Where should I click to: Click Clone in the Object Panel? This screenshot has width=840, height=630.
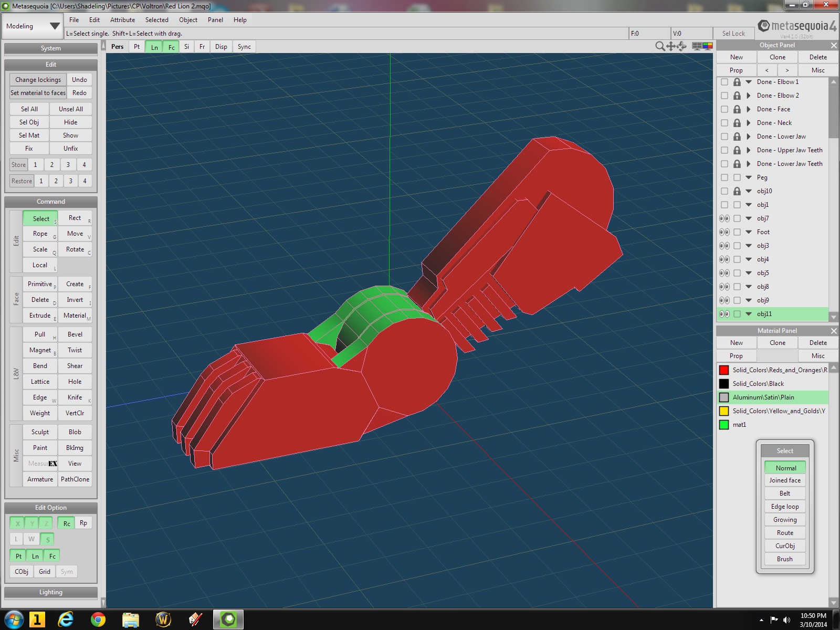tap(778, 57)
